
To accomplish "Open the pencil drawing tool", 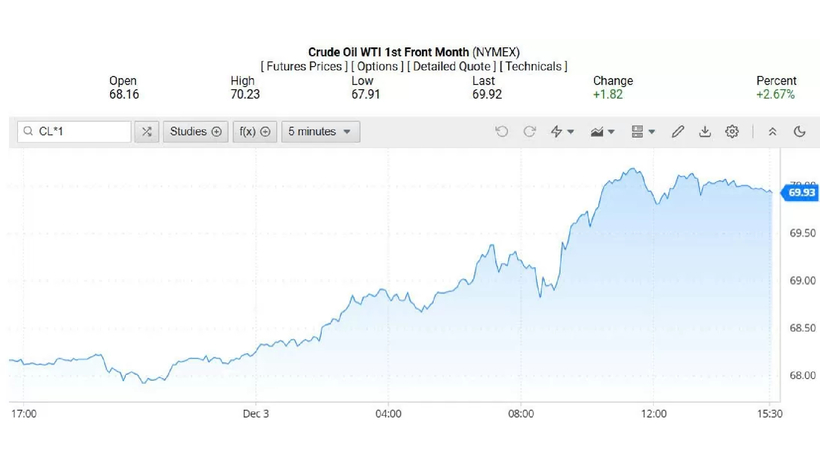I will pos(678,131).
